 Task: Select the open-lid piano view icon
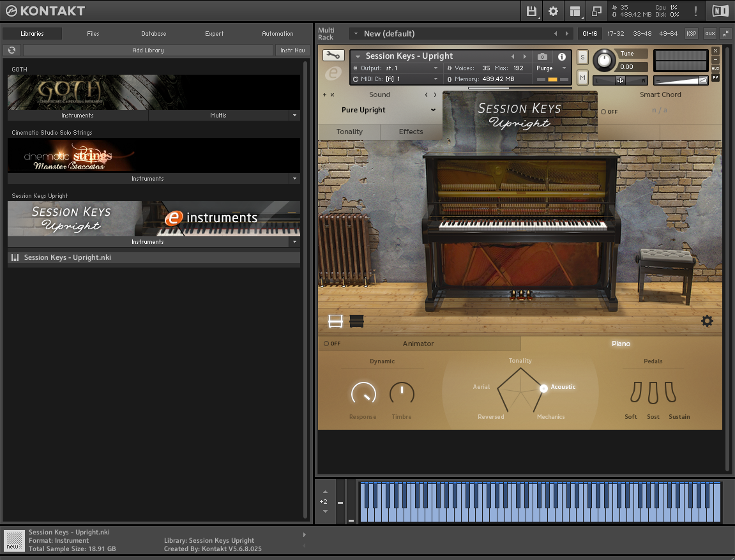click(336, 321)
